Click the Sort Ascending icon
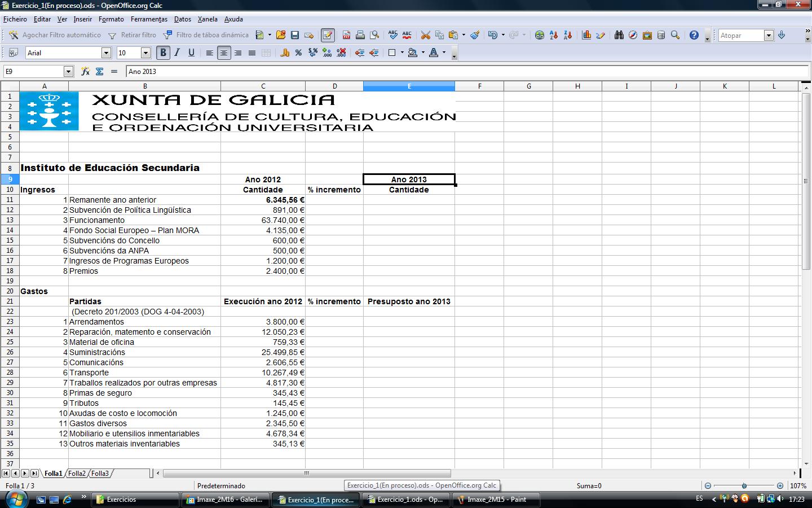 coord(554,35)
